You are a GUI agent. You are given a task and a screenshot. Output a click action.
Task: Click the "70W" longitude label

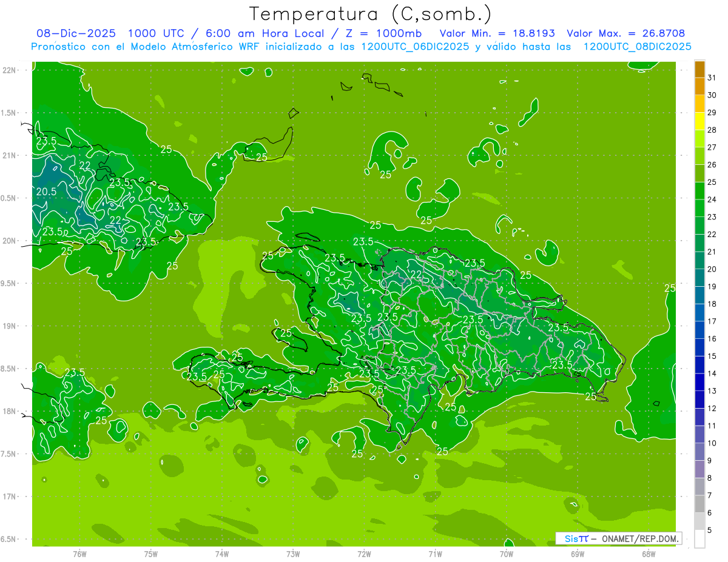point(507,554)
